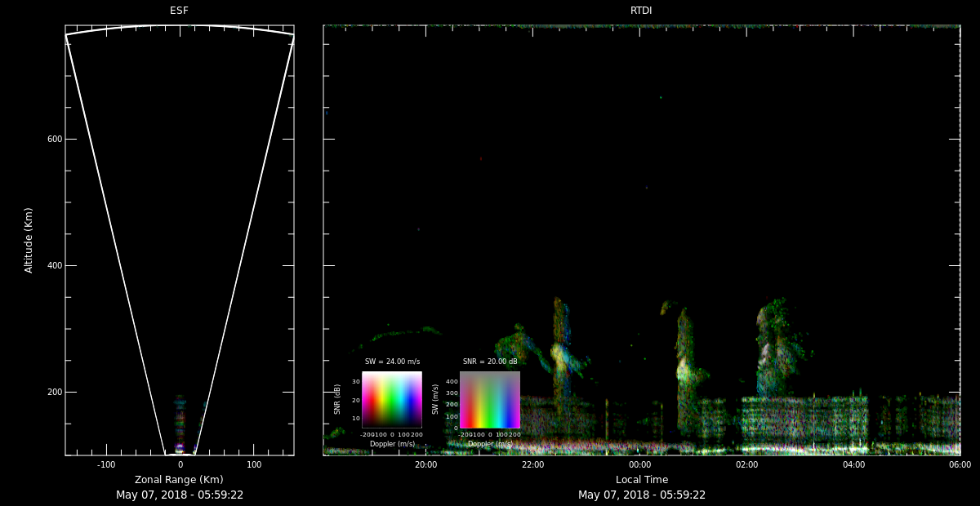Click the echo cluster at ESF fan base
The width and height of the screenshot is (980, 506).
180,424
